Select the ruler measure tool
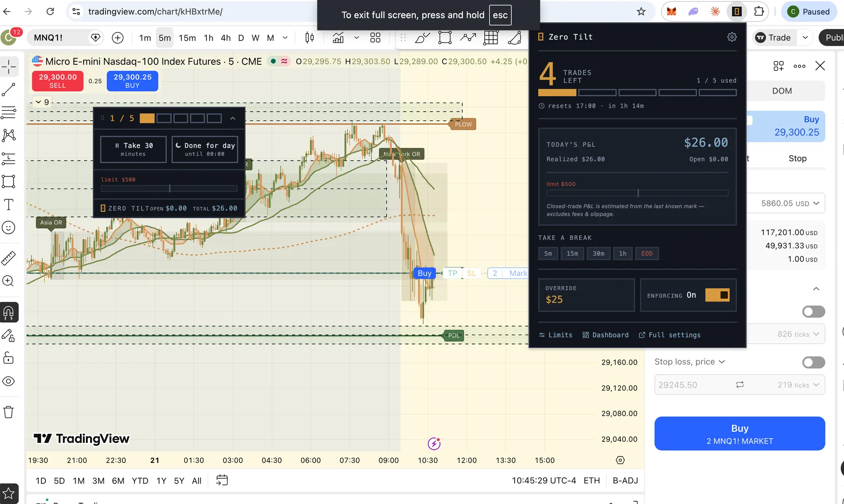The image size is (844, 504). pos(9,258)
